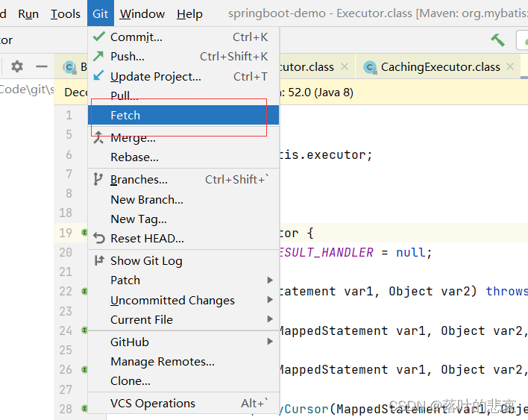
Task: Choose Merge... in the Git menu
Action: point(183,137)
